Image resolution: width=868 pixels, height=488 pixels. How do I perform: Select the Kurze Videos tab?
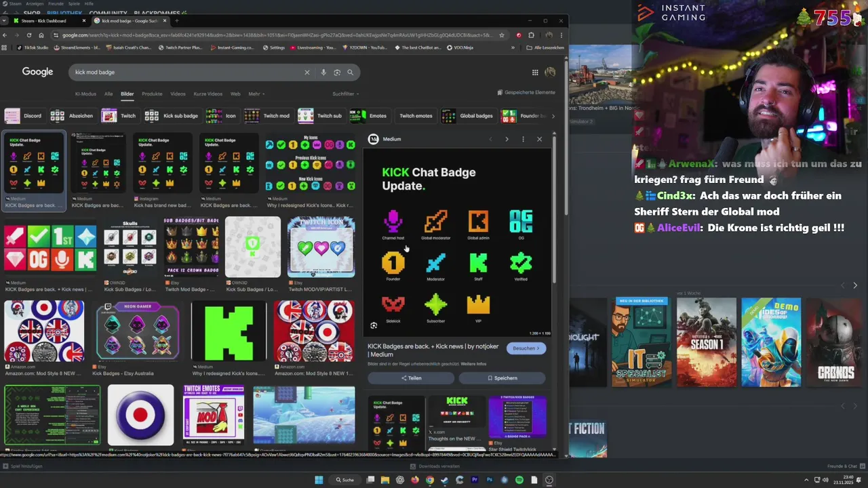point(208,94)
